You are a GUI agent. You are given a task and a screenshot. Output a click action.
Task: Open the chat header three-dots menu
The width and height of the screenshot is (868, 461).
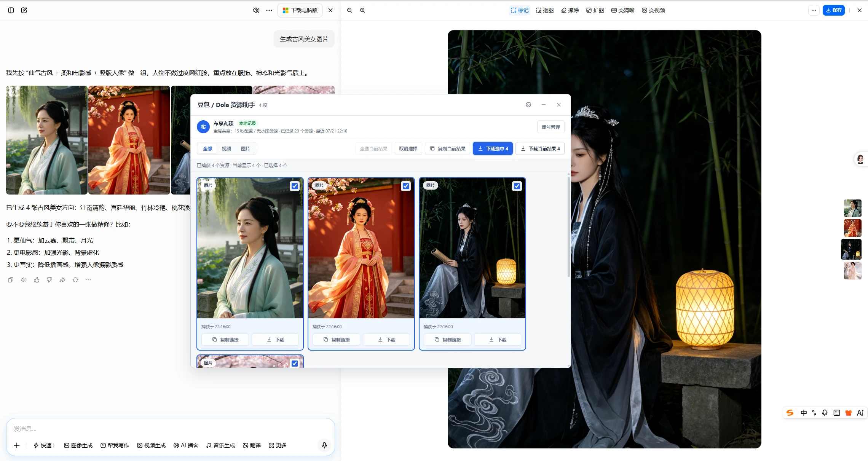[x=269, y=10]
